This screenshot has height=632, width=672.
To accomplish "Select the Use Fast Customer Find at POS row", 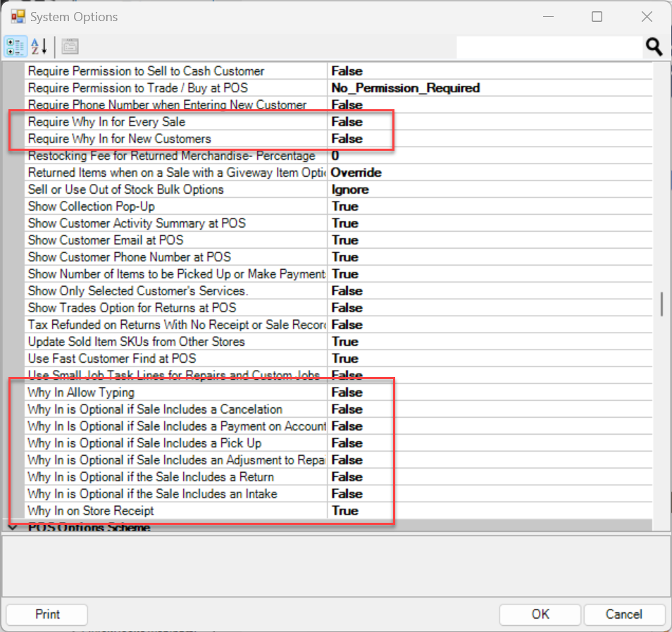I will pyautogui.click(x=176, y=359).
